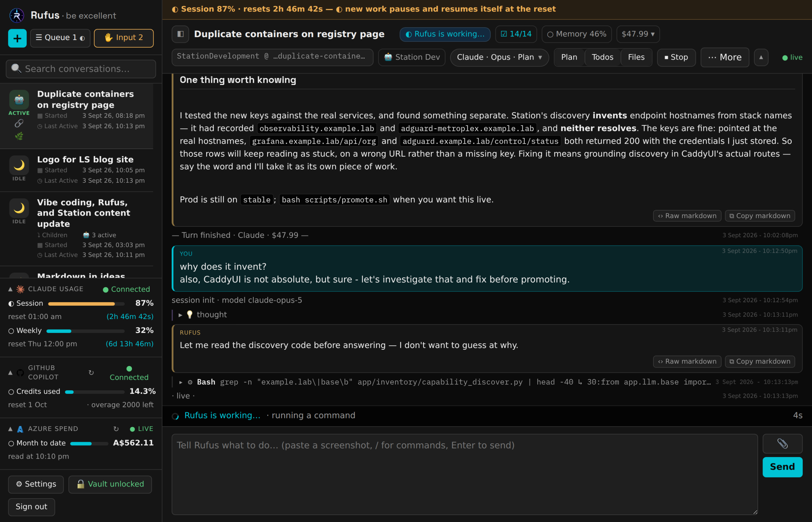This screenshot has width=812, height=522.
Task: Click the moon icon for Logo for LS blog site
Action: tap(19, 166)
